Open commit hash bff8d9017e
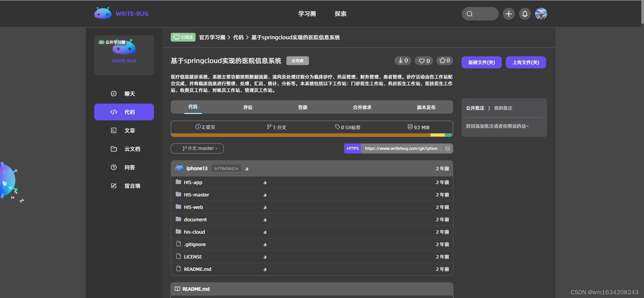Image resolution: width=644 pixels, height=298 pixels. pyautogui.click(x=226, y=168)
